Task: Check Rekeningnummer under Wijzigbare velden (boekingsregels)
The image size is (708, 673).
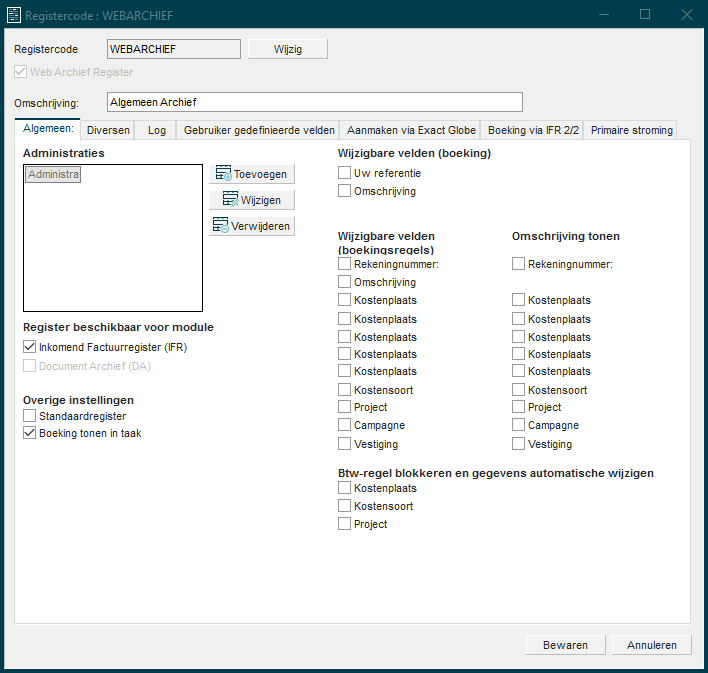Action: click(x=345, y=264)
